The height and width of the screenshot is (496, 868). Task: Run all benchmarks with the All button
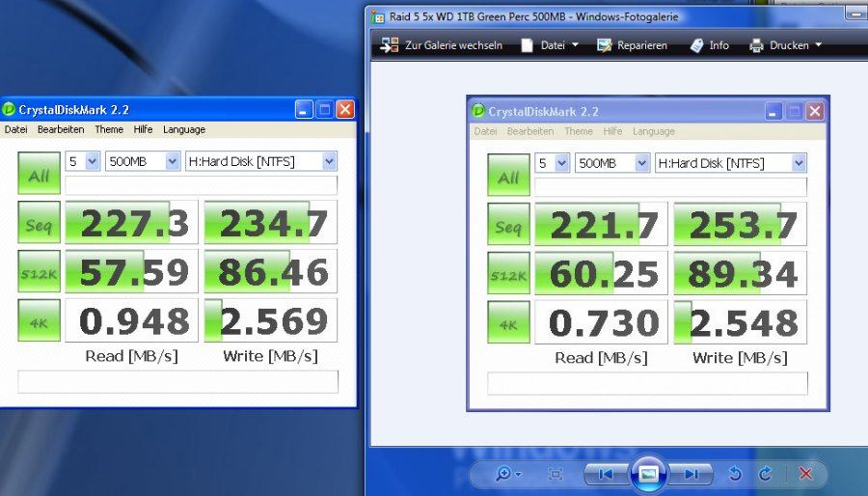click(x=39, y=174)
